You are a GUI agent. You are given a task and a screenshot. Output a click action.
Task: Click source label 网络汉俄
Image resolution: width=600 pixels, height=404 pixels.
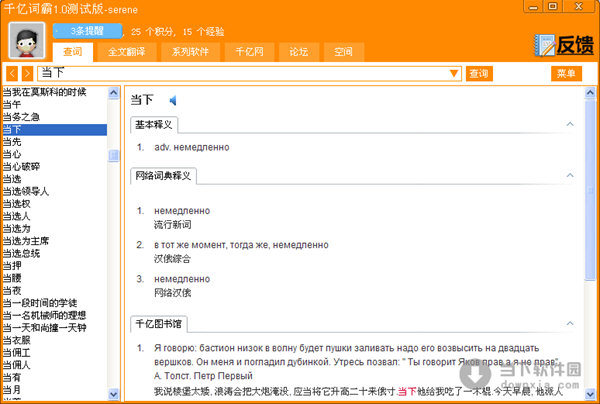pyautogui.click(x=173, y=293)
